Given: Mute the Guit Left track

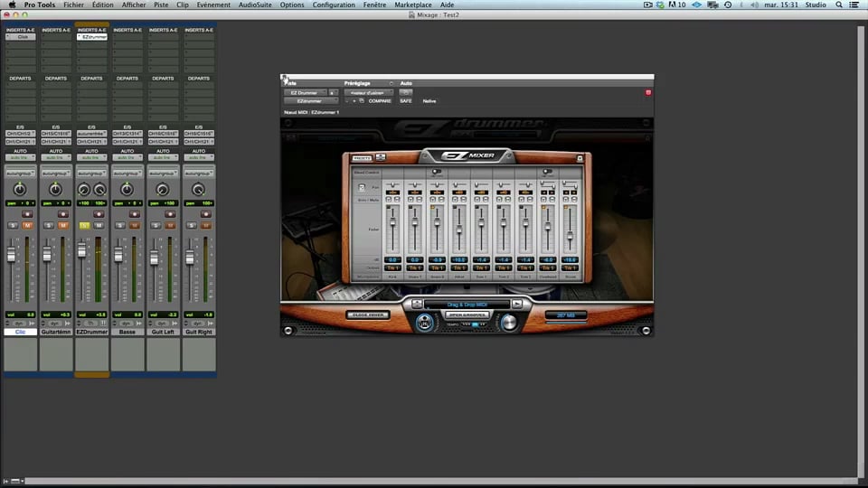Looking at the screenshot, I should pyautogui.click(x=170, y=225).
